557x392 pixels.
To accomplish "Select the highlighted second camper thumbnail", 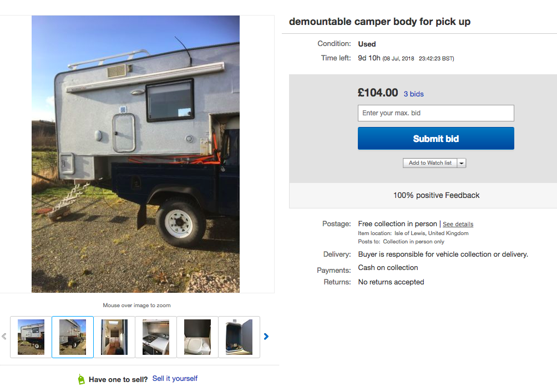I will [x=73, y=337].
